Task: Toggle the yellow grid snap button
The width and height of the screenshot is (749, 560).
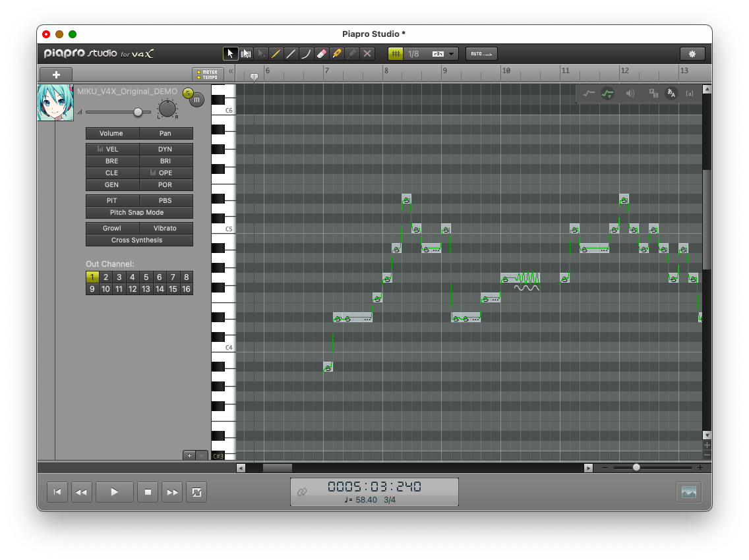Action: [x=396, y=54]
